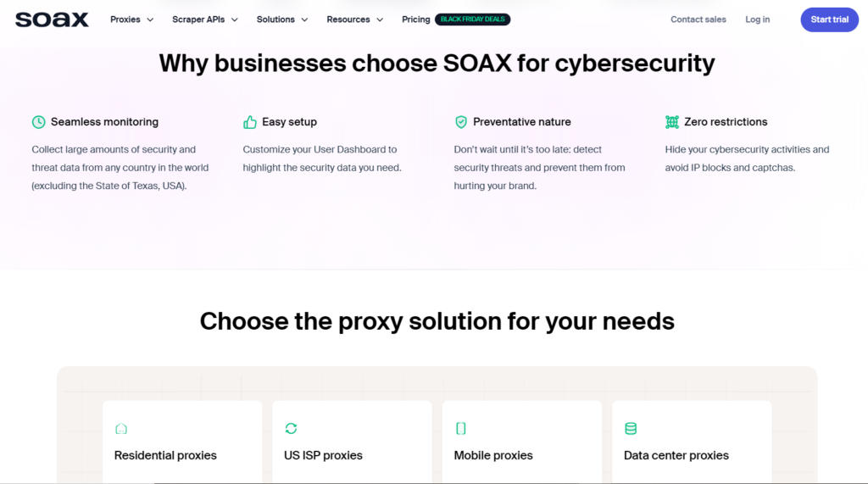This screenshot has width=868, height=484.
Task: Click the phone icon on Mobile proxies card
Action: click(460, 428)
